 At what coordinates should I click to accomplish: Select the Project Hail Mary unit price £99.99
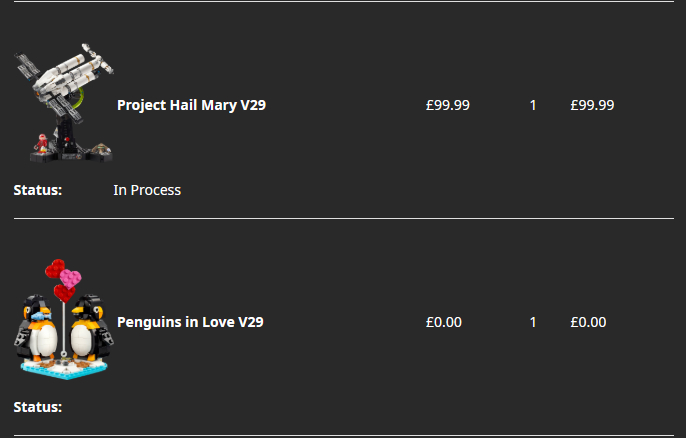coord(447,105)
